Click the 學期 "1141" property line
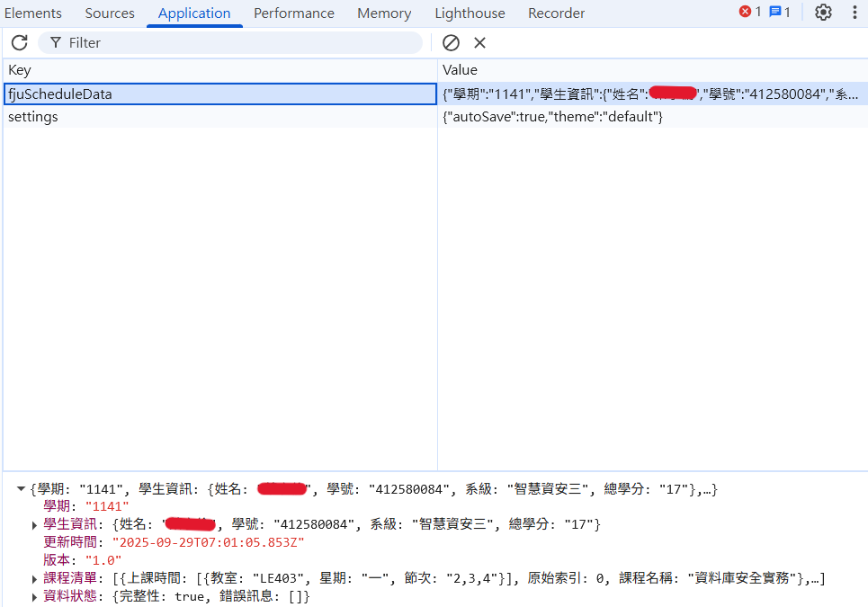Screen dimensions: 868x607 point(85,506)
